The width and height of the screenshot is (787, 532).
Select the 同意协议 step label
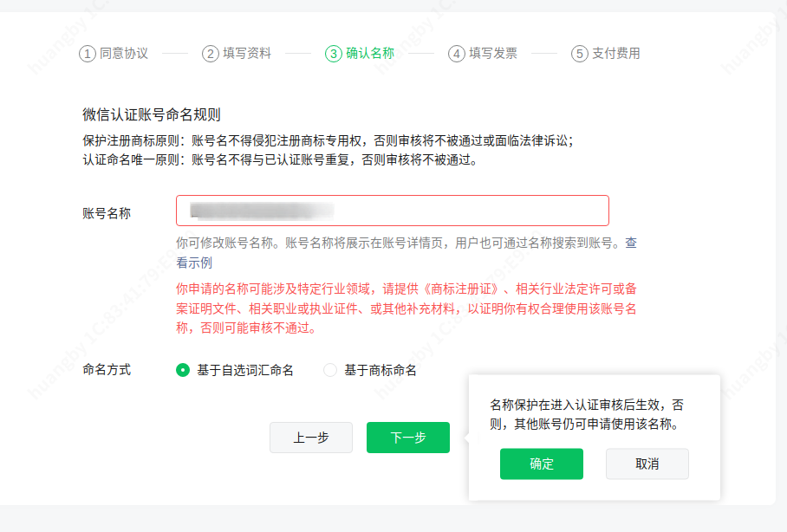(x=124, y=53)
